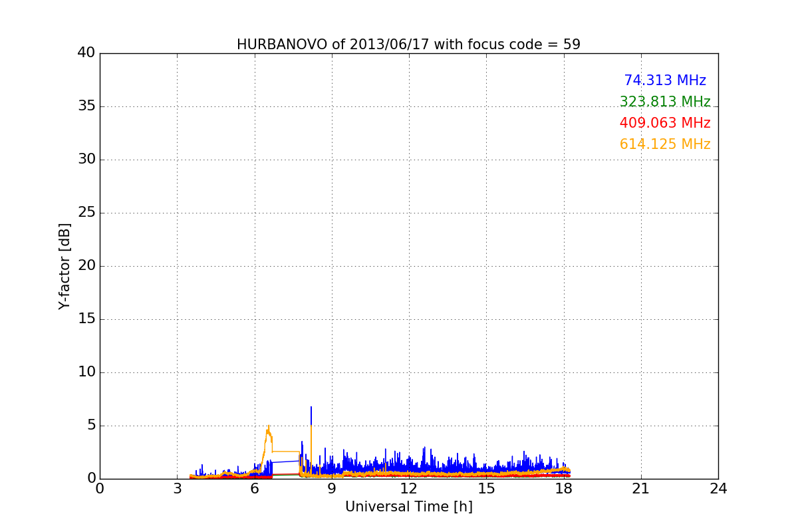798x532 pixels.
Task: Click the y-axis tick label 20
Action: (x=86, y=266)
